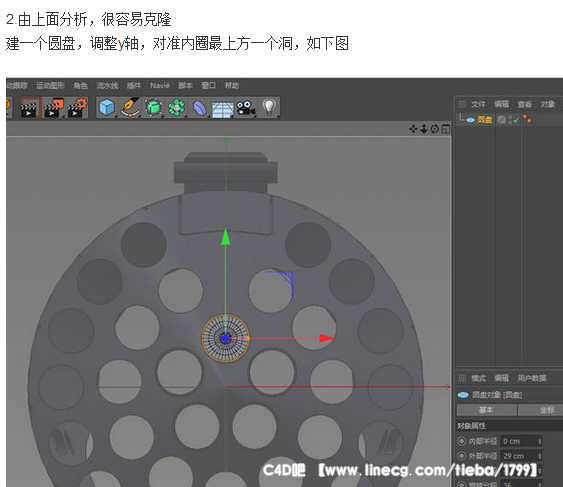Open the Object Manager 编辑 menu

(502, 104)
